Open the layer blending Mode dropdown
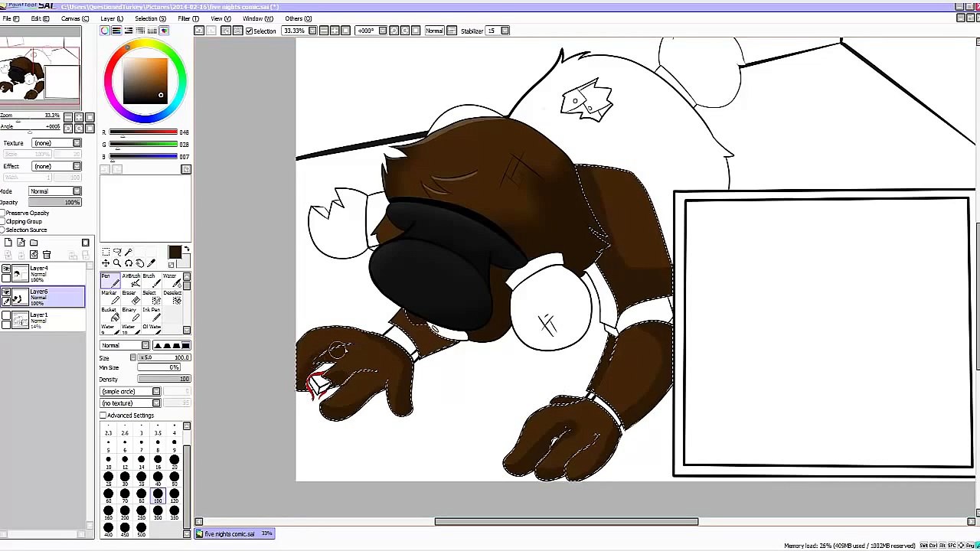Image resolution: width=980 pixels, height=551 pixels. [55, 191]
